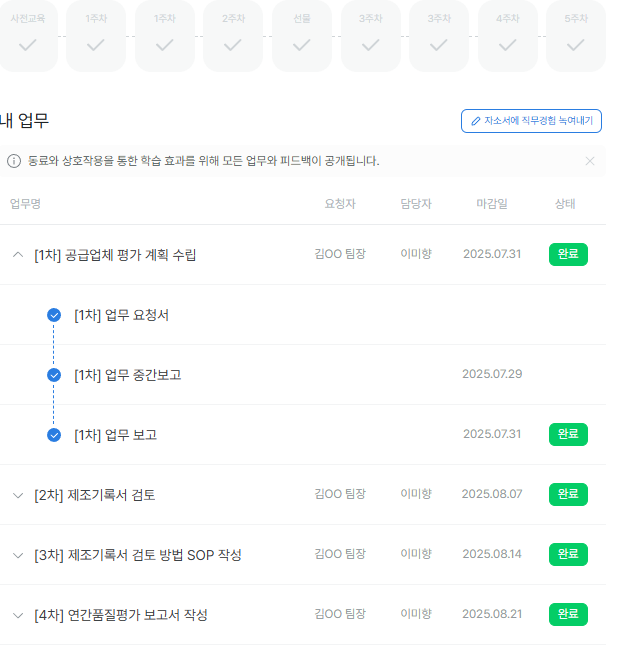Click the checkmark icon under 5주차
The width and height of the screenshot is (618, 649).
click(x=575, y=44)
